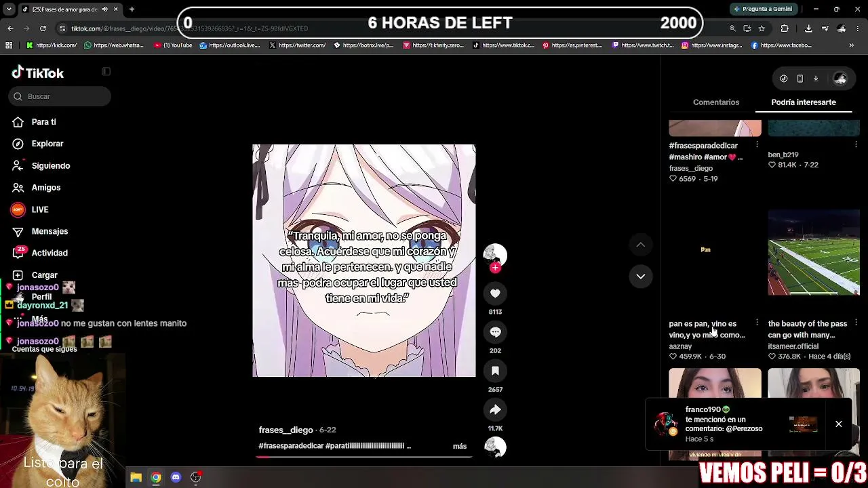
Task: Open the creator avatar beside the video
Action: [x=495, y=254]
